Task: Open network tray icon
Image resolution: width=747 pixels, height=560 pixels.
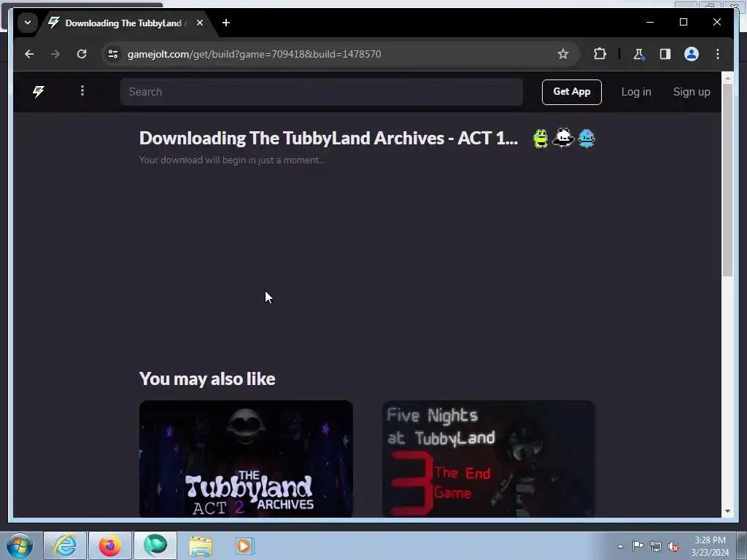Action: point(656,546)
